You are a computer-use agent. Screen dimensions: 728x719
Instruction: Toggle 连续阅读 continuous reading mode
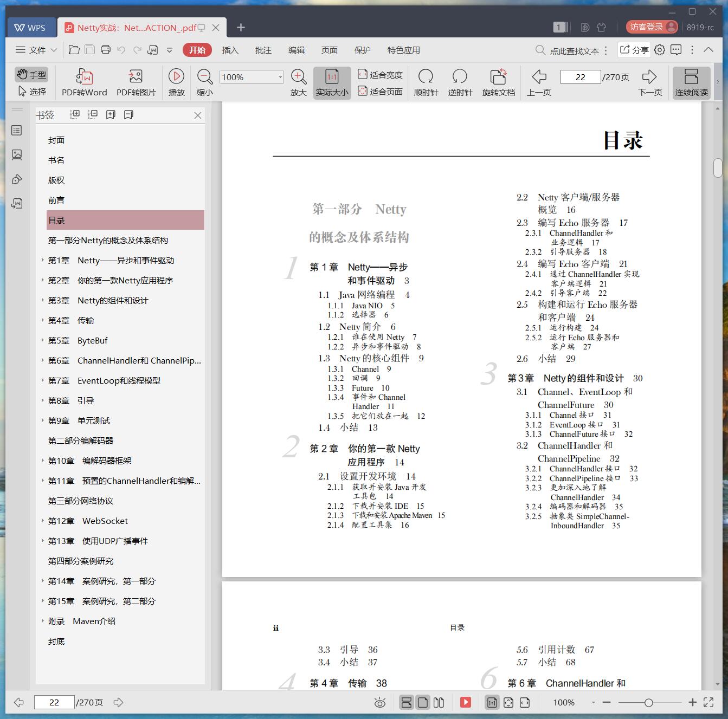tap(692, 83)
